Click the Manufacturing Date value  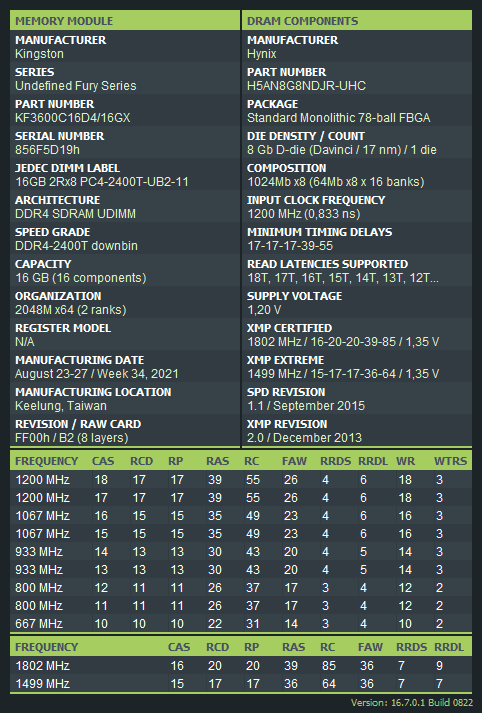tap(97, 374)
